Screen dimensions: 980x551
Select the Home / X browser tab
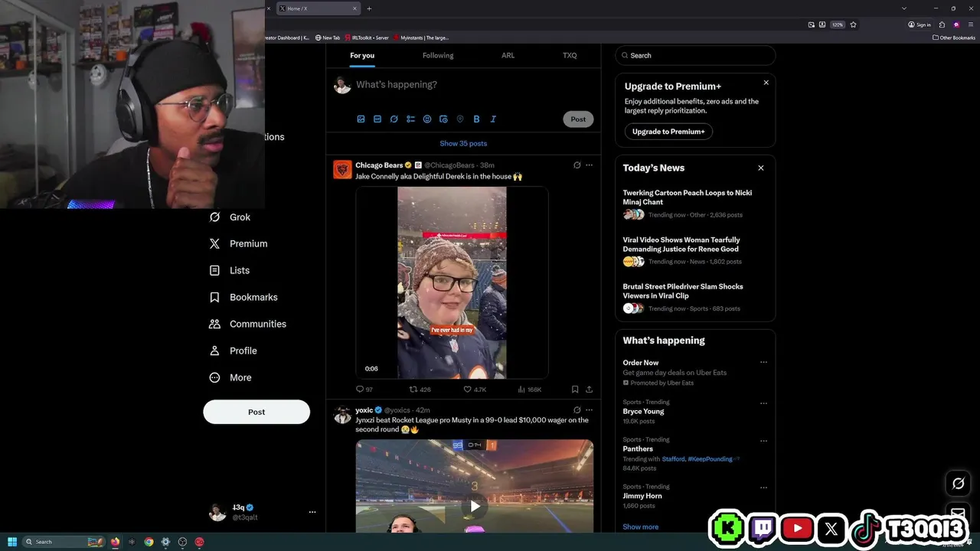tap(317, 8)
